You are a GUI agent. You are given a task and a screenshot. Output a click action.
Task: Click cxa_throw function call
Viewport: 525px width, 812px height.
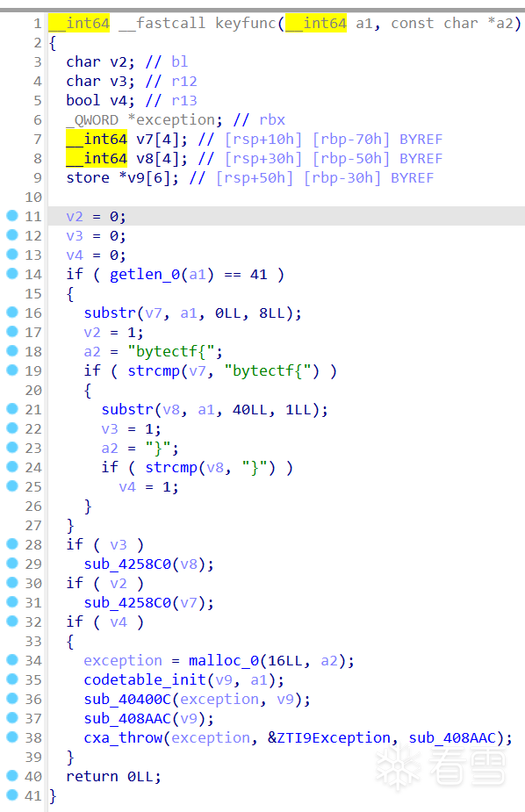pos(123,738)
